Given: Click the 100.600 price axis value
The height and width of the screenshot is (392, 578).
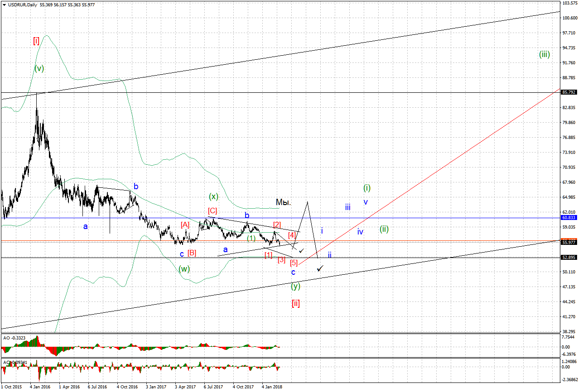Looking at the screenshot, I should [569, 18].
